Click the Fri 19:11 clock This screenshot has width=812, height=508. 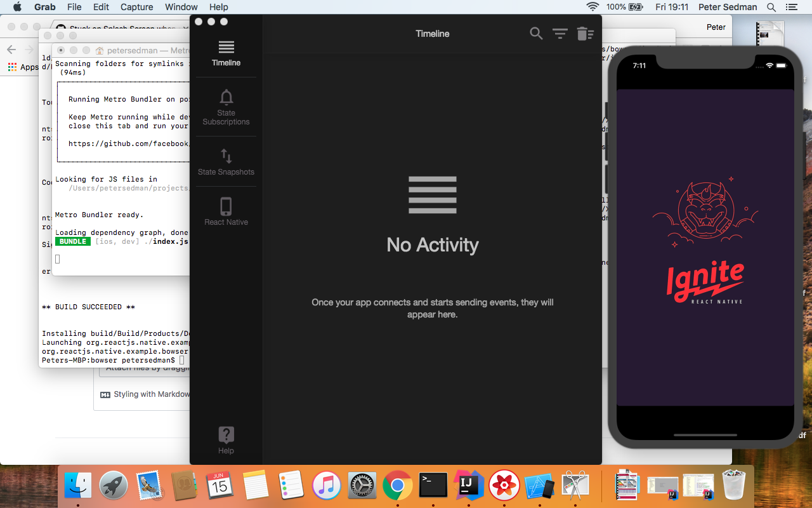click(x=672, y=7)
